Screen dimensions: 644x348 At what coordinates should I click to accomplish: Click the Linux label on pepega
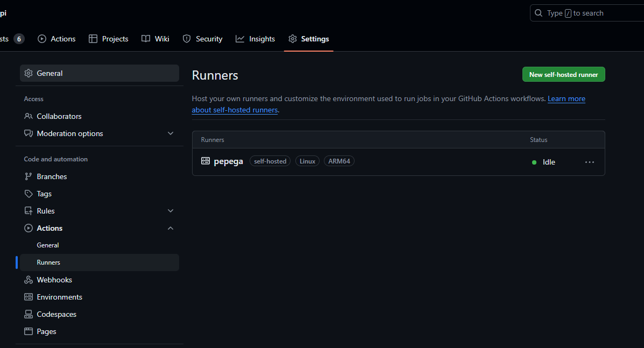[x=307, y=161]
